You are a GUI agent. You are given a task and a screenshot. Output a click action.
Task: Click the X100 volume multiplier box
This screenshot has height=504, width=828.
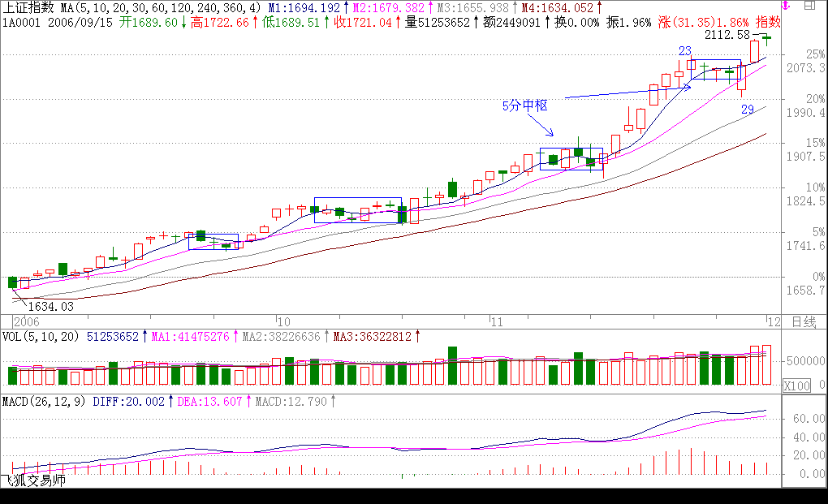(796, 386)
